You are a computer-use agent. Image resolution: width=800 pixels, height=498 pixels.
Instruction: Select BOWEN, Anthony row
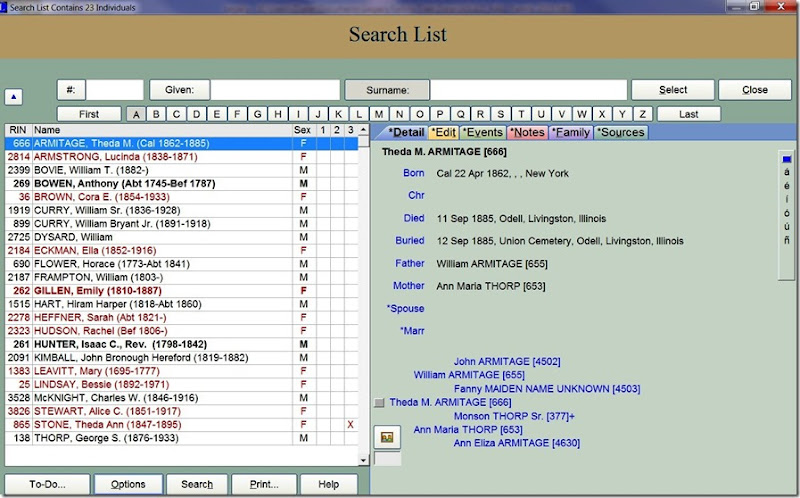click(181, 184)
